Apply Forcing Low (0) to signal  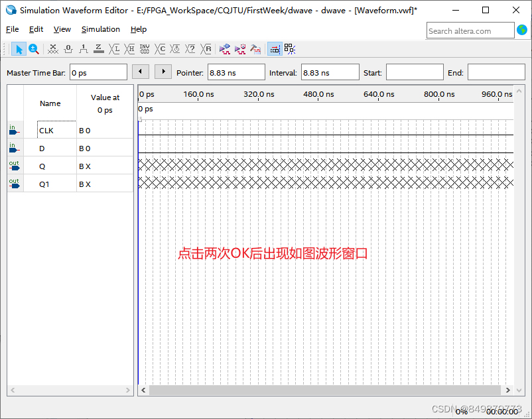pos(68,50)
